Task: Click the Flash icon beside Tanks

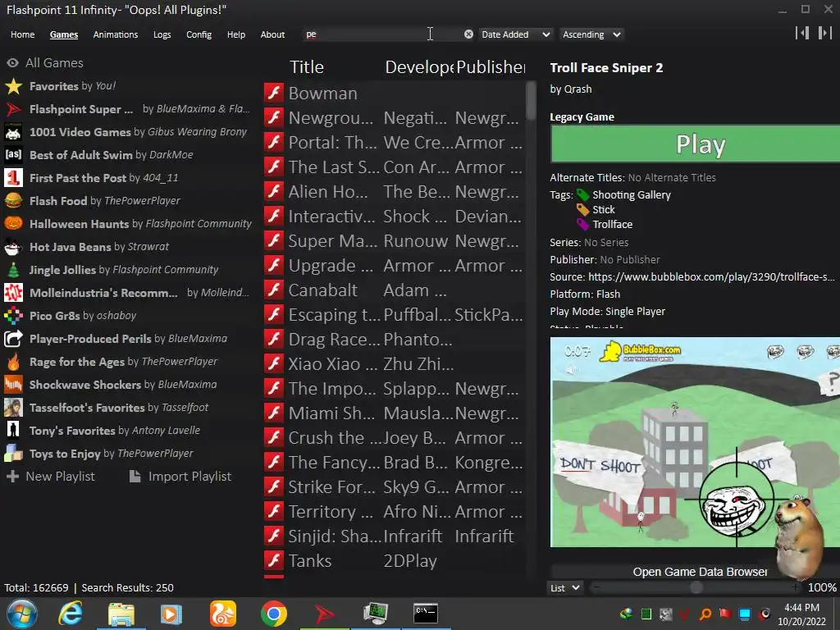Action: coord(274,560)
